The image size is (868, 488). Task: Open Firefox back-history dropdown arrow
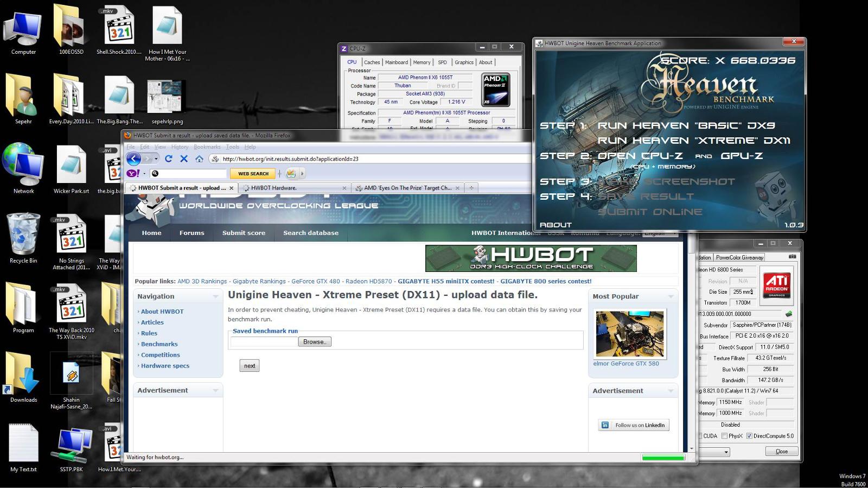click(156, 159)
